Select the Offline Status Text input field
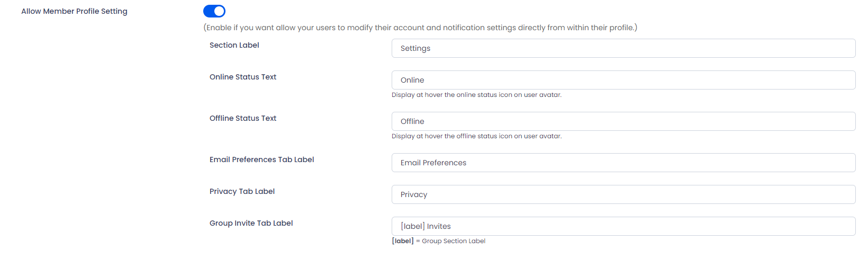 pos(623,121)
